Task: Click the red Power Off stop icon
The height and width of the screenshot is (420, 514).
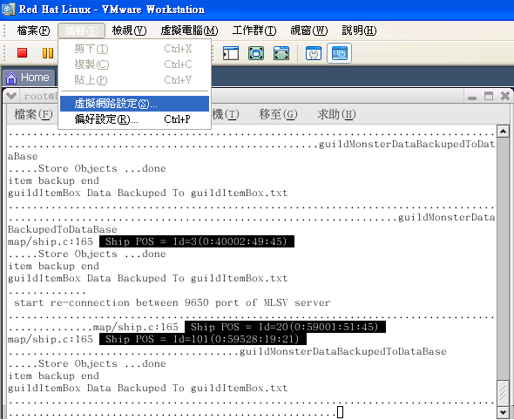Action: tap(23, 53)
